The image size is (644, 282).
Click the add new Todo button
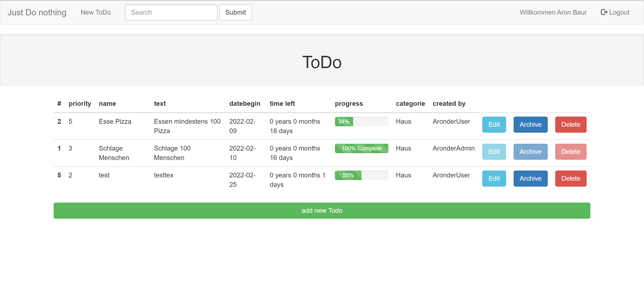click(x=322, y=210)
